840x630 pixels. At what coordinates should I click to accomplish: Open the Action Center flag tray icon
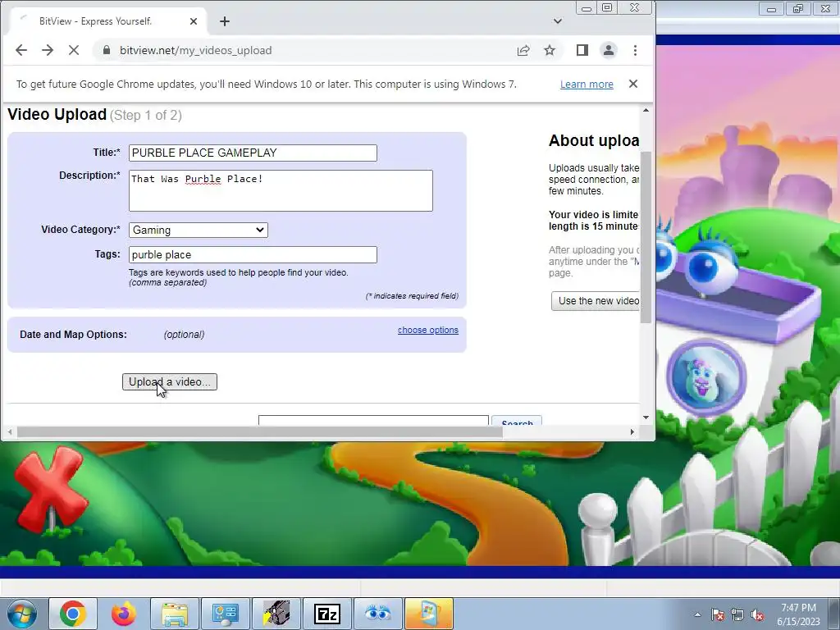pyautogui.click(x=718, y=614)
